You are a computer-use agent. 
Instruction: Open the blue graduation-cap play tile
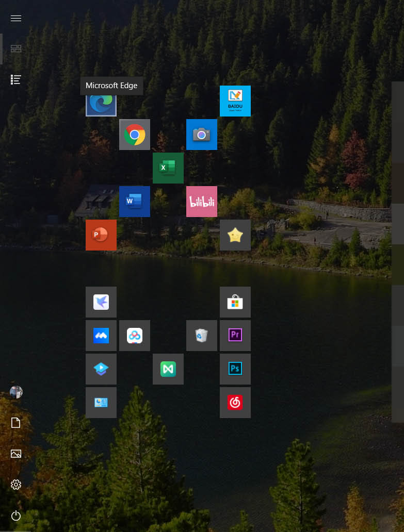click(x=101, y=369)
